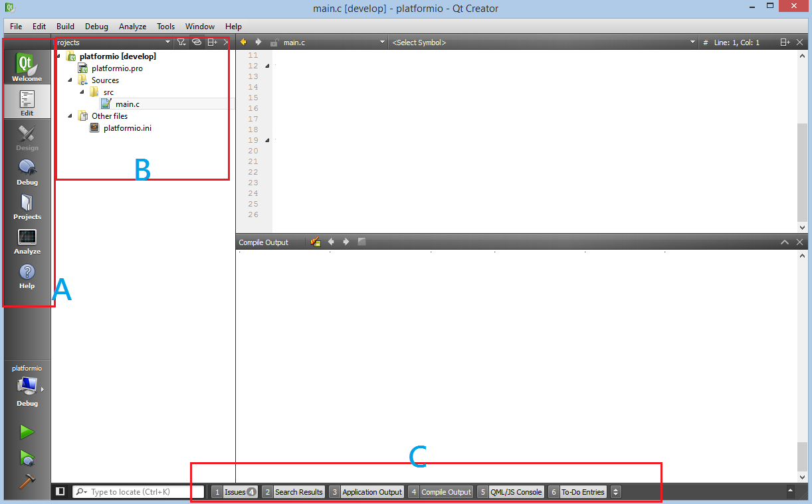Image resolution: width=812 pixels, height=504 pixels.
Task: Collapse the platformio [develop] project node
Action: pos(58,56)
